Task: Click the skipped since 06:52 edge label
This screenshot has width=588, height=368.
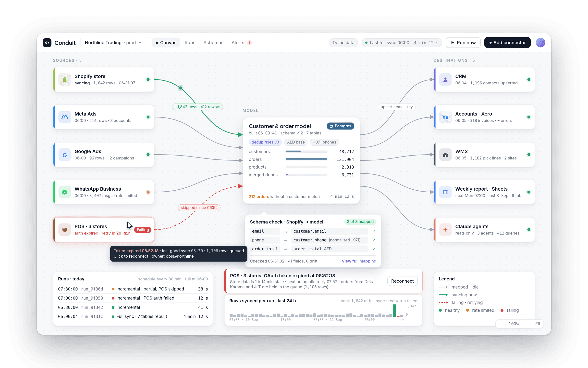Action: (x=199, y=208)
